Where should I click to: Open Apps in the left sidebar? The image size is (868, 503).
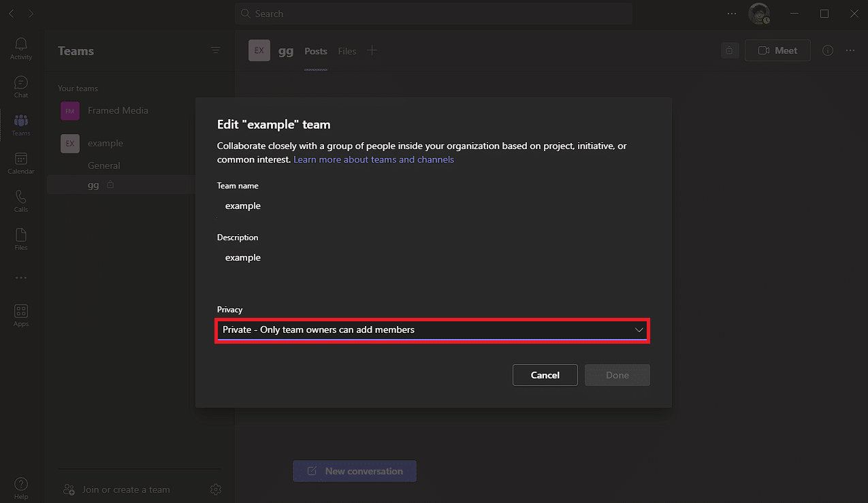click(21, 314)
